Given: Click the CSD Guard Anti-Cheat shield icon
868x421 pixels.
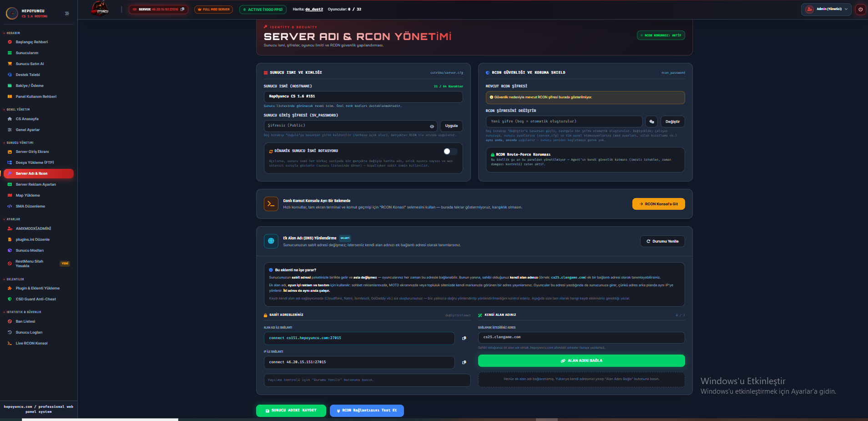Looking at the screenshot, I should point(10,299).
